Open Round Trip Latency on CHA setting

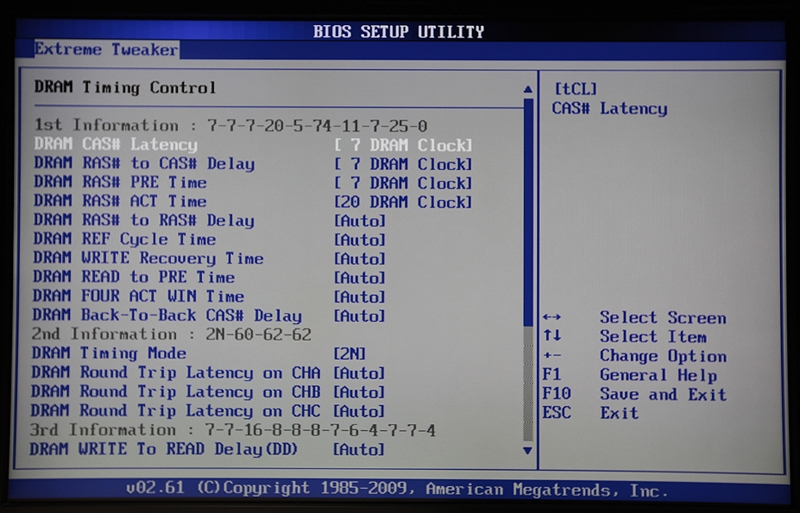point(359,373)
